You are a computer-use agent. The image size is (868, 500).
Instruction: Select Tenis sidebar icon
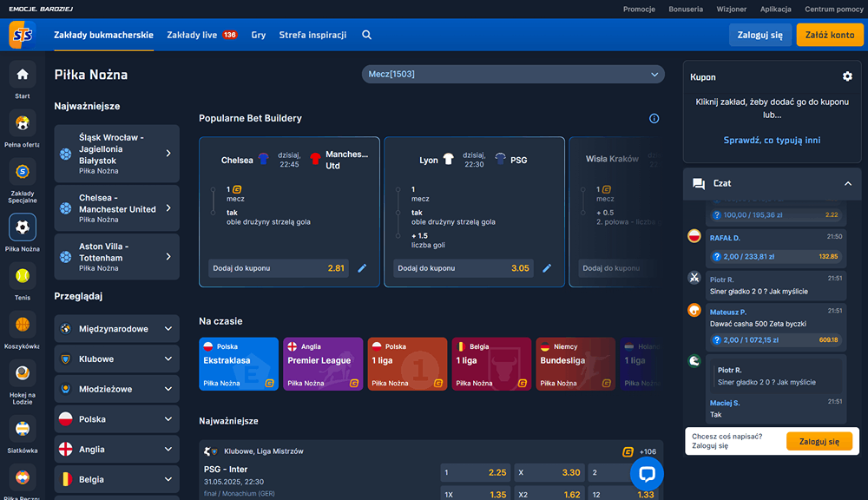pyautogui.click(x=23, y=276)
